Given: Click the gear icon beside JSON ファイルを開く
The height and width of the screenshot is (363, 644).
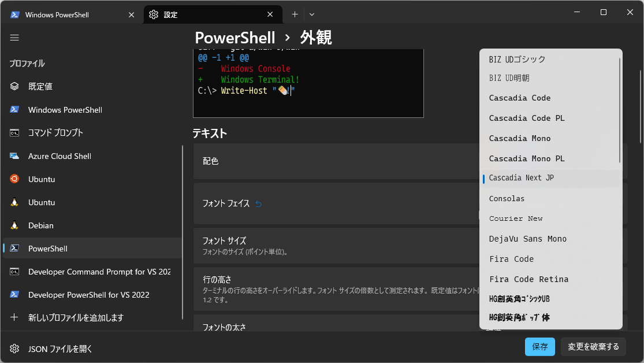Looking at the screenshot, I should 14,348.
